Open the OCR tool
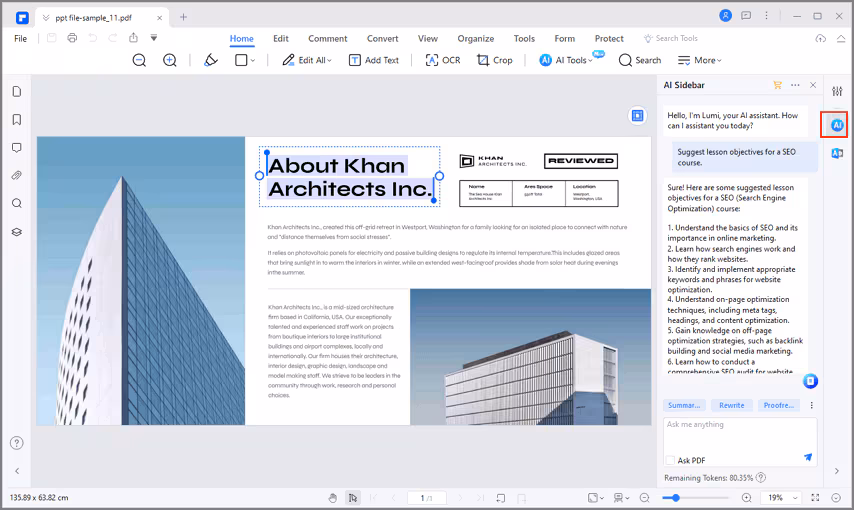Image resolution: width=854 pixels, height=510 pixels. [x=442, y=60]
